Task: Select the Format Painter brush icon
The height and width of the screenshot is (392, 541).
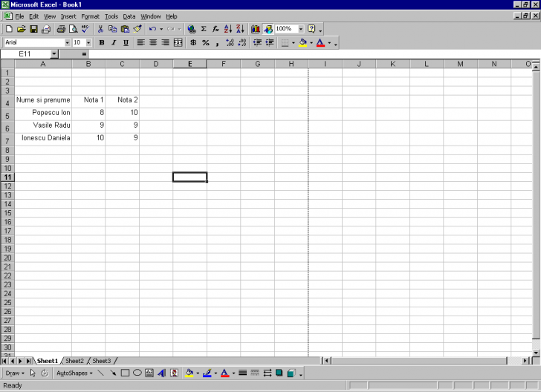Action: [x=137, y=29]
